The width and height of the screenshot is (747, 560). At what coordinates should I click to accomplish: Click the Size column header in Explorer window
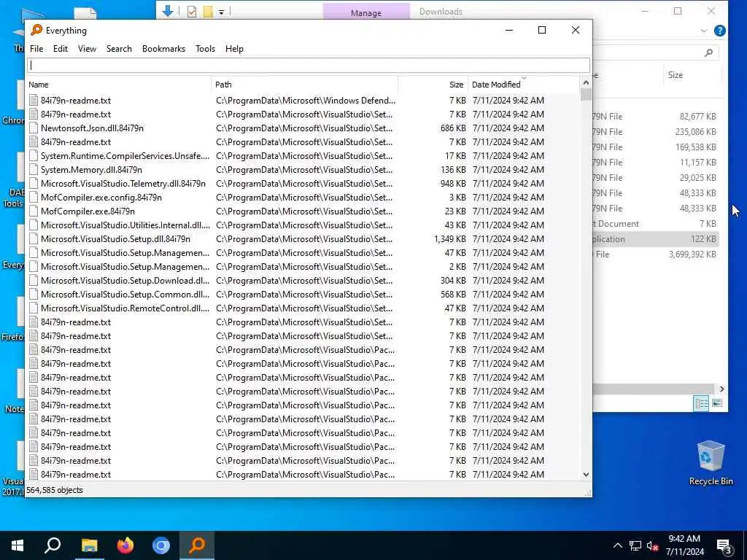[x=675, y=75]
